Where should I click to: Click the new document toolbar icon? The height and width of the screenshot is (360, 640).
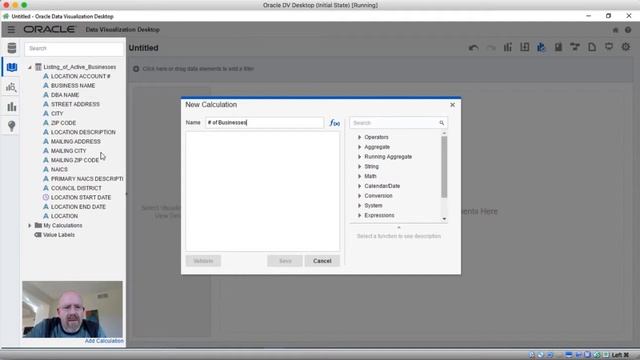[x=592, y=47]
